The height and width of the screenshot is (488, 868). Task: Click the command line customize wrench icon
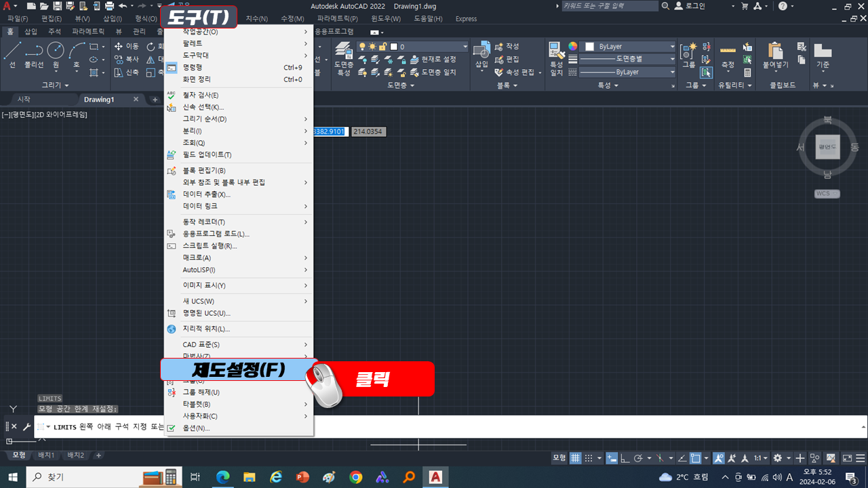tap(26, 426)
